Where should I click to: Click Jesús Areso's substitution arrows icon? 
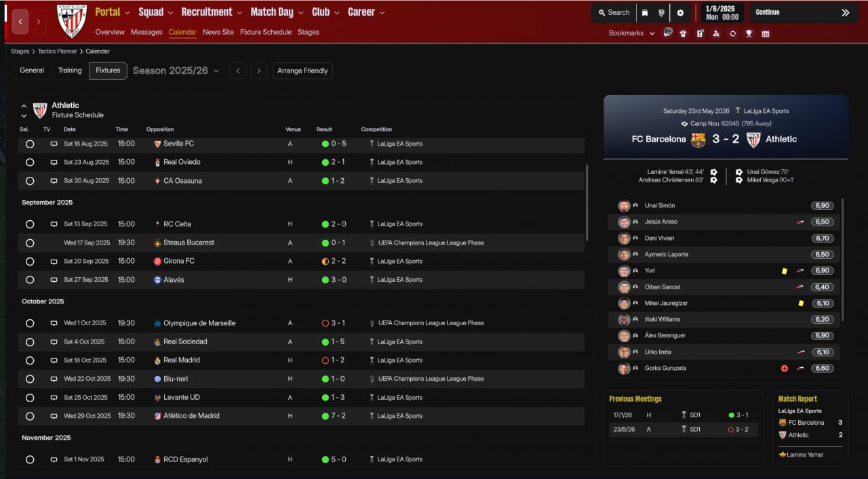coord(801,222)
